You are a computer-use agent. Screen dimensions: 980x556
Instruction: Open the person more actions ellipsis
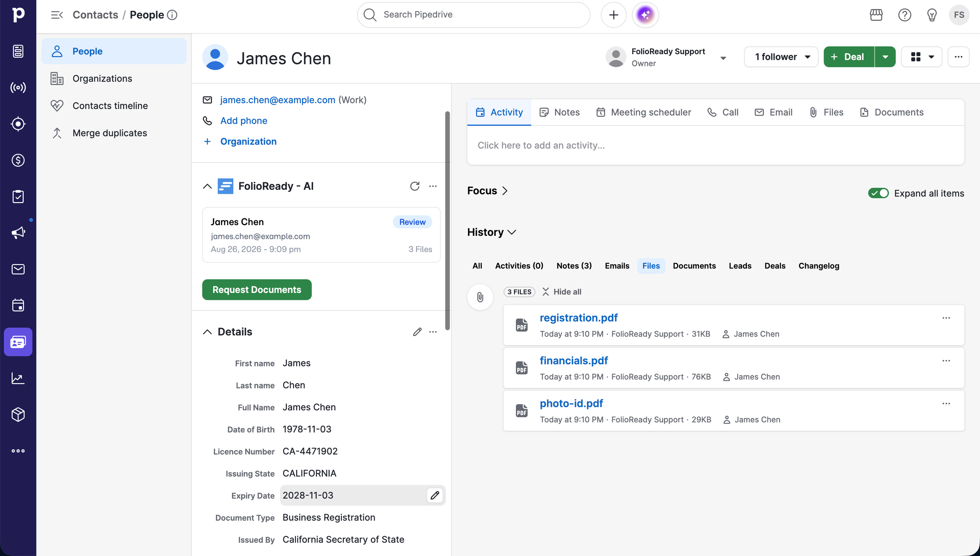click(x=958, y=57)
